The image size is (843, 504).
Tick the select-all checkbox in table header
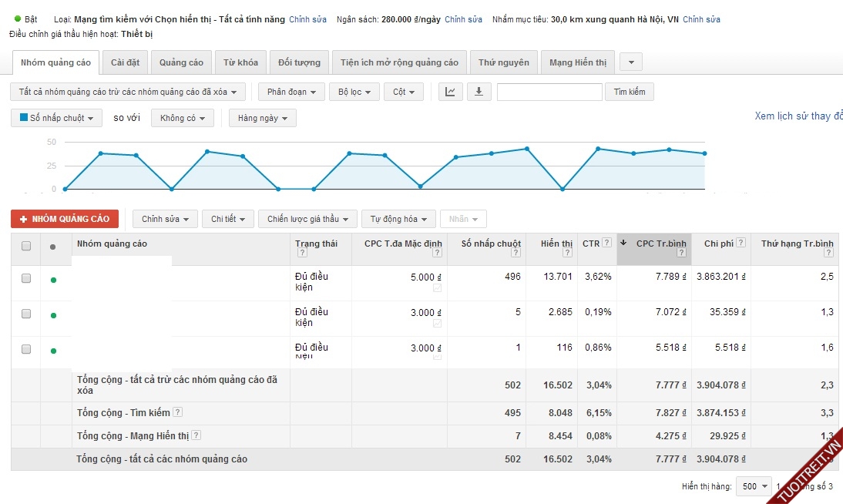pos(26,246)
